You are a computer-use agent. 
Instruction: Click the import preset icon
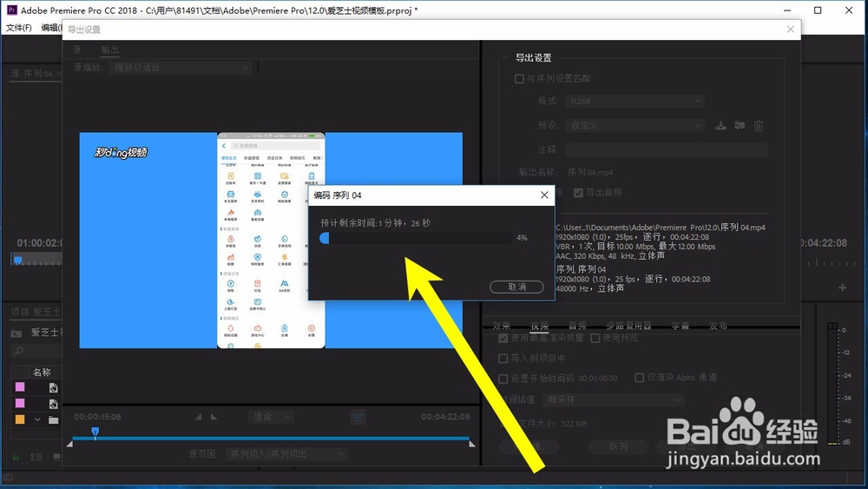740,126
